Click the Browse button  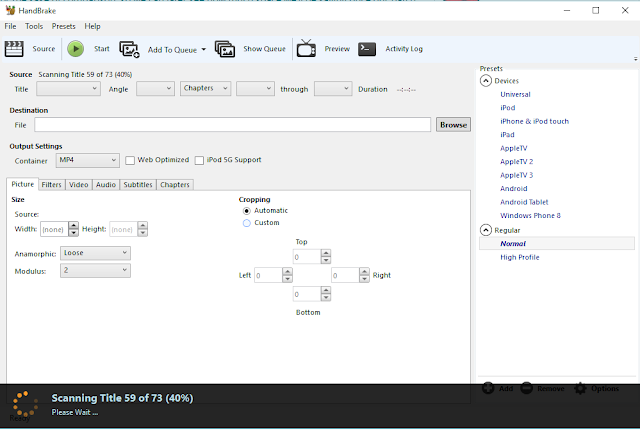pyautogui.click(x=453, y=125)
